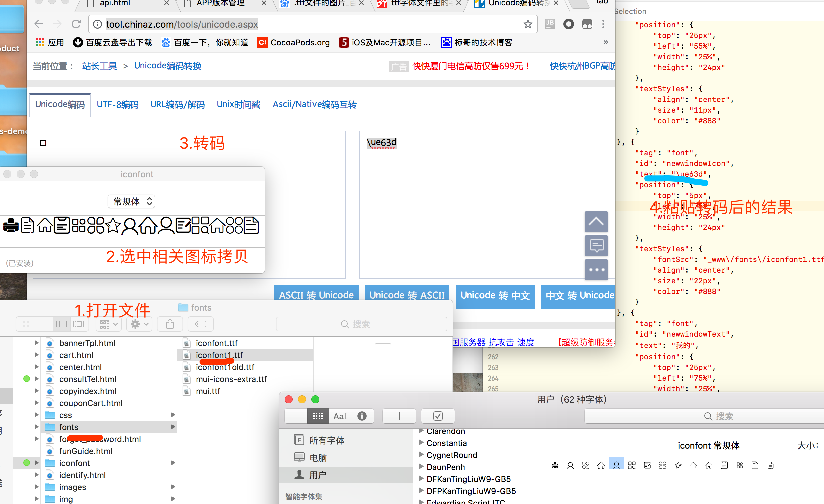824x504 pixels.
Task: Select the fonts folder row in Finder
Action: click(109, 427)
